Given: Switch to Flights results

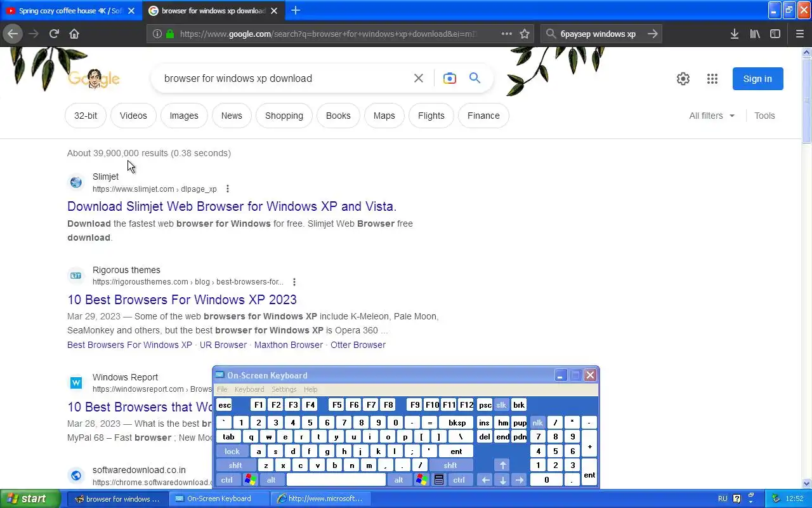Looking at the screenshot, I should (x=431, y=116).
